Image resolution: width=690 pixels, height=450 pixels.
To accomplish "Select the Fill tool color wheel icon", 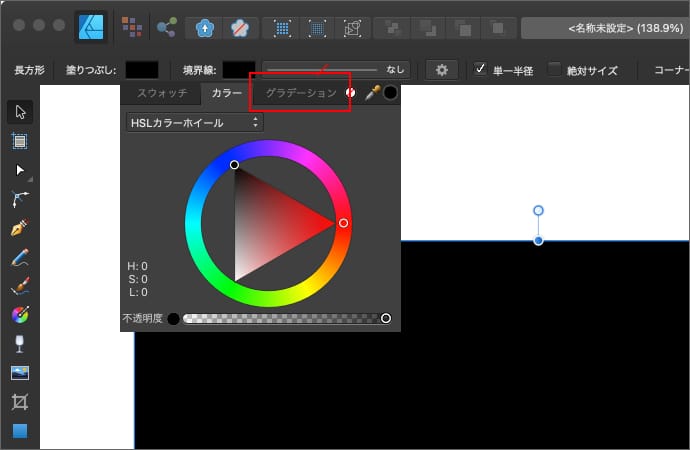I will click(20, 315).
